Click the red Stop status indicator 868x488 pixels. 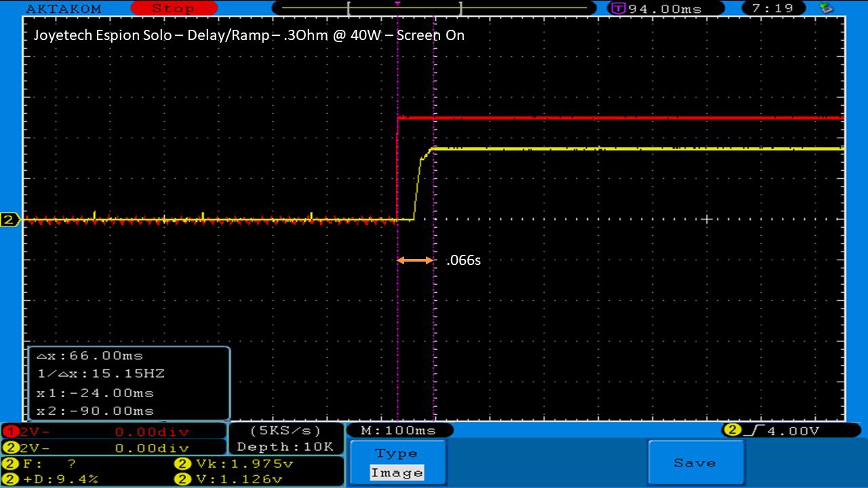pos(172,9)
